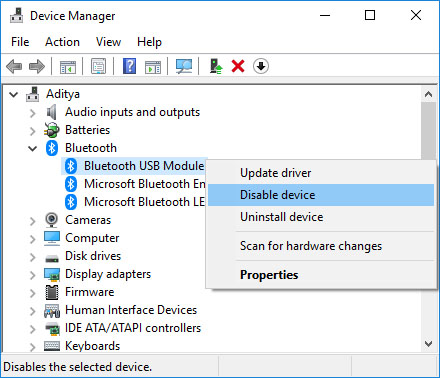
Task: Close the Device Manager window
Action: pyautogui.click(x=416, y=15)
